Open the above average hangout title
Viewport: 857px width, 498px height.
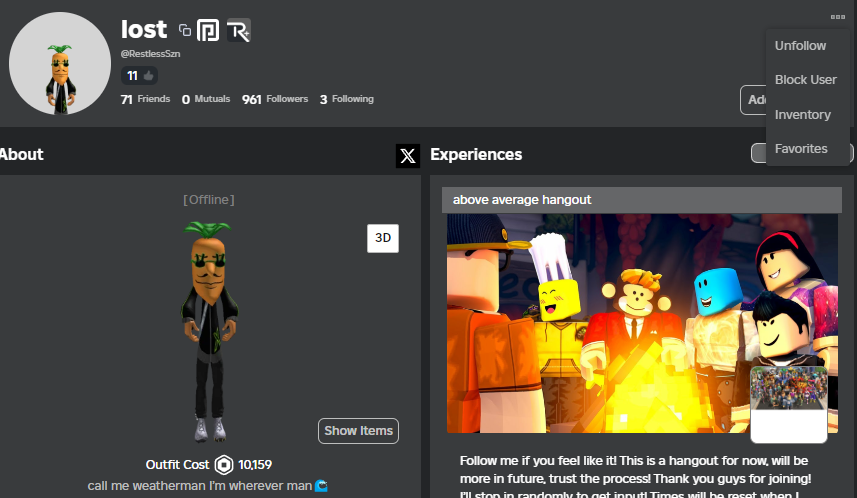coord(522,200)
